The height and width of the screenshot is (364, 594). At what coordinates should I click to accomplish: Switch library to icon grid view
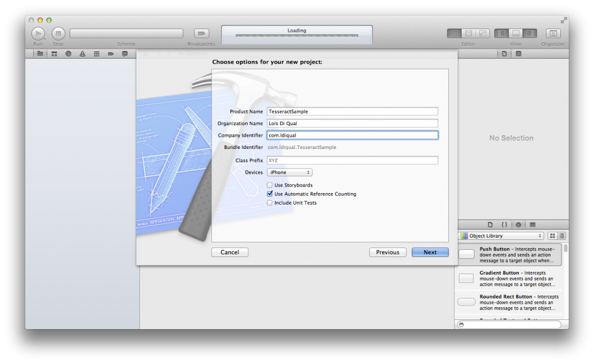coord(552,236)
